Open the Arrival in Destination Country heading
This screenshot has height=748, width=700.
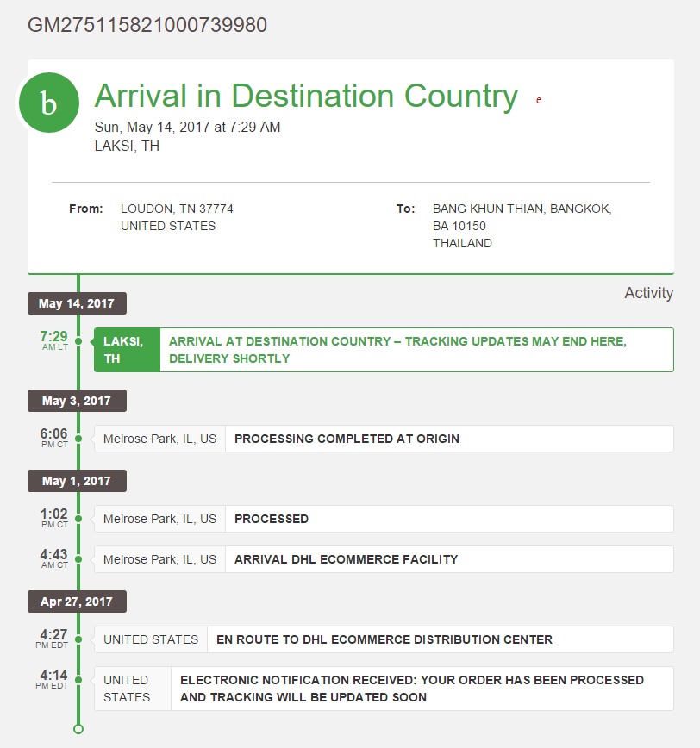(306, 96)
